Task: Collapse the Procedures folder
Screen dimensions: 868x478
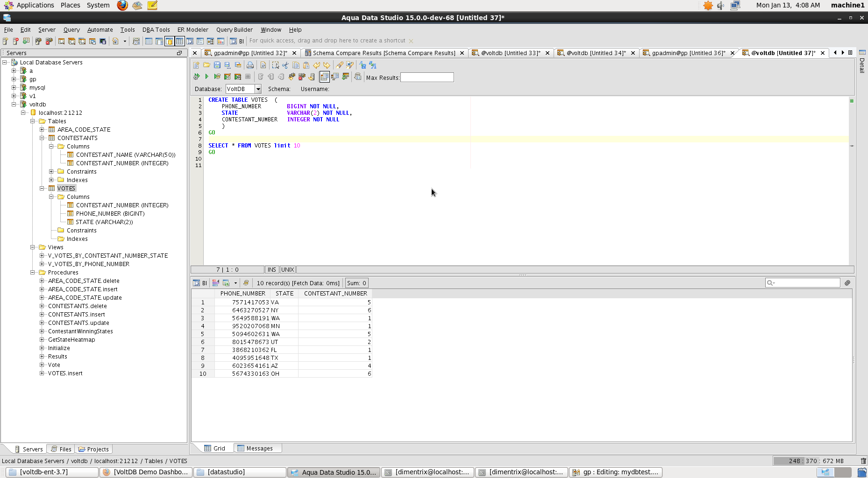Action: [x=33, y=273]
